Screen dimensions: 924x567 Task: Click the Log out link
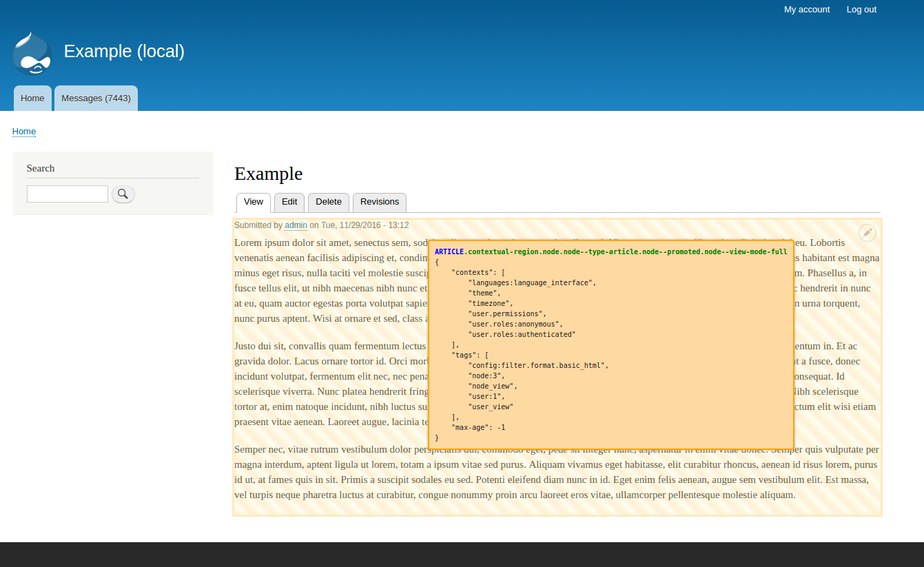tap(861, 10)
